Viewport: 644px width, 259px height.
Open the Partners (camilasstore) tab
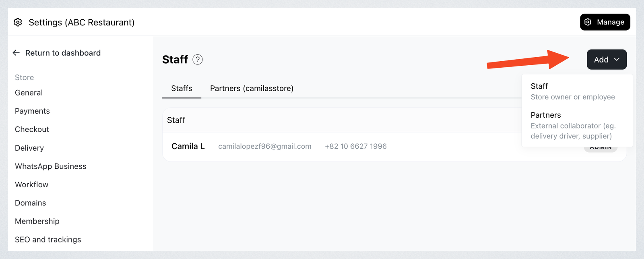pos(252,88)
